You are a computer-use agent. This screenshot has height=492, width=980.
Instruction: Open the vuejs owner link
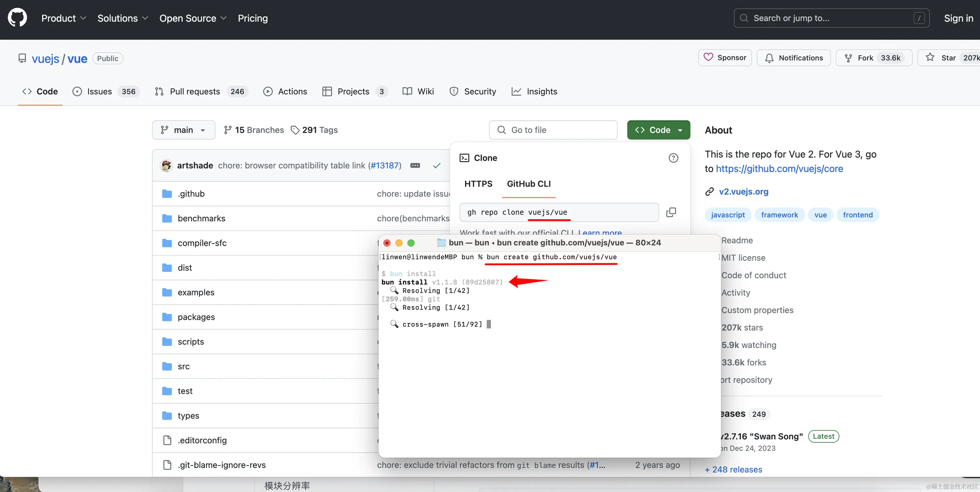(45, 59)
